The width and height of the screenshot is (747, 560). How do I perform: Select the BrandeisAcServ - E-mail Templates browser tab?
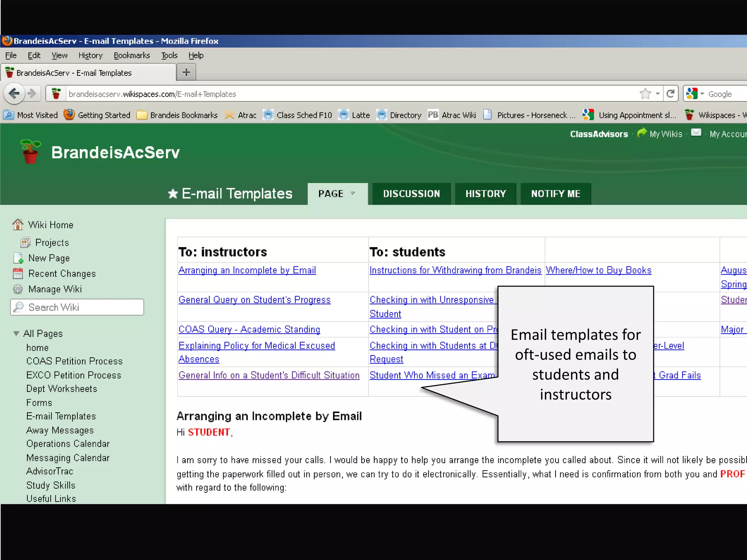[89, 73]
